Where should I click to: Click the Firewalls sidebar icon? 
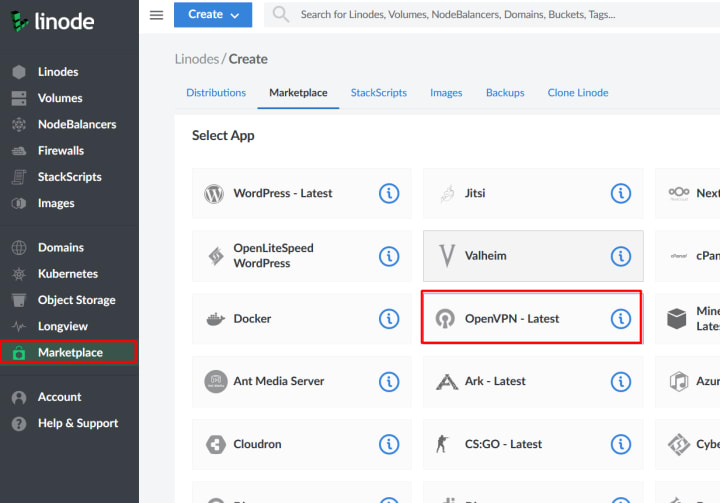19,151
